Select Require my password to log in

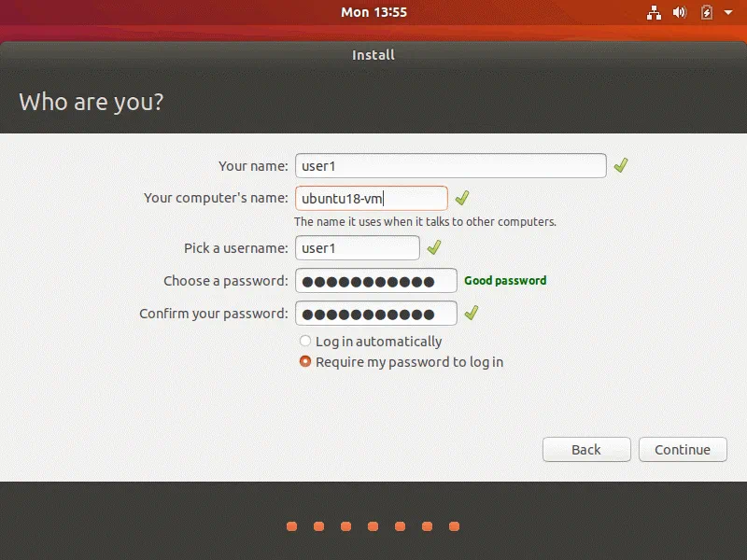coord(304,361)
